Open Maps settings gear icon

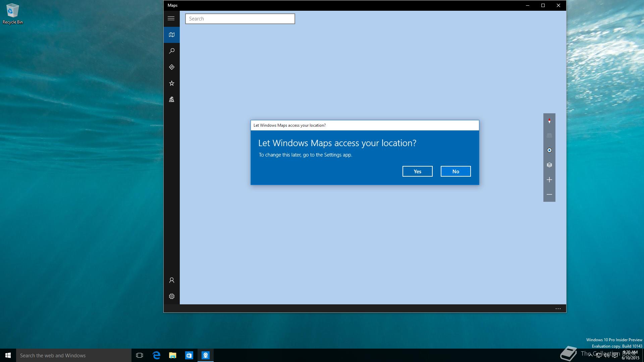coord(171,296)
